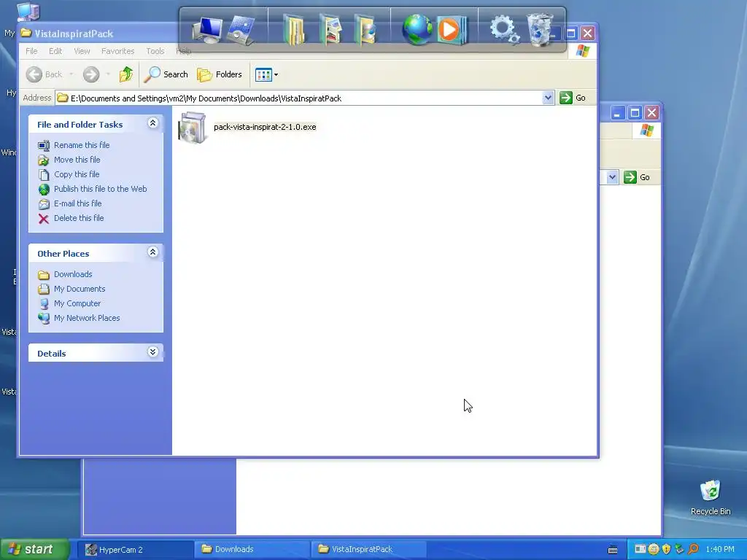The width and height of the screenshot is (747, 560).
Task: Click the yellow security shield tray icon
Action: 667,549
